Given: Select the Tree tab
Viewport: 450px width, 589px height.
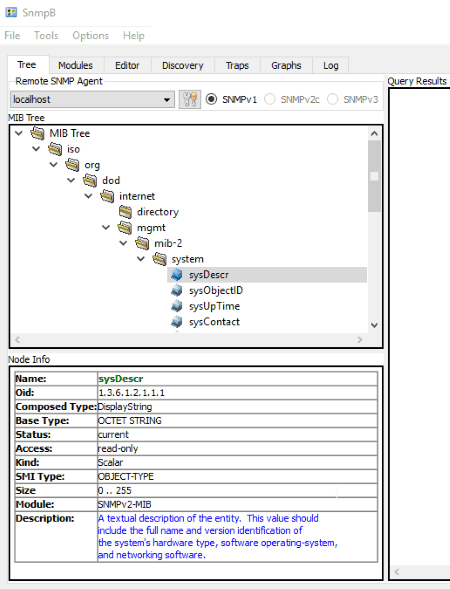Looking at the screenshot, I should [x=27, y=65].
